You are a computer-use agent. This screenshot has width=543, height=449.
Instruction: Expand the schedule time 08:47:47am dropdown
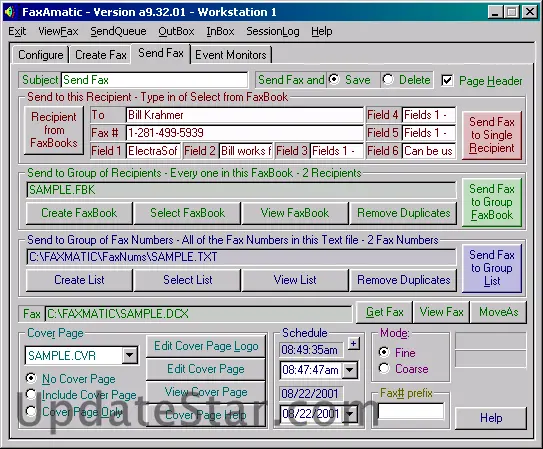[x=350, y=370]
